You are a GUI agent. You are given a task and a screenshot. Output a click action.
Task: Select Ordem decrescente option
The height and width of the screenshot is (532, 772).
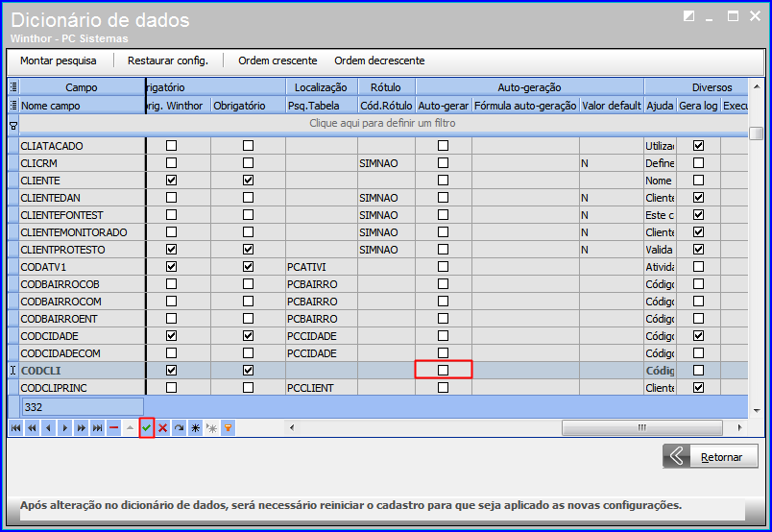tap(379, 60)
